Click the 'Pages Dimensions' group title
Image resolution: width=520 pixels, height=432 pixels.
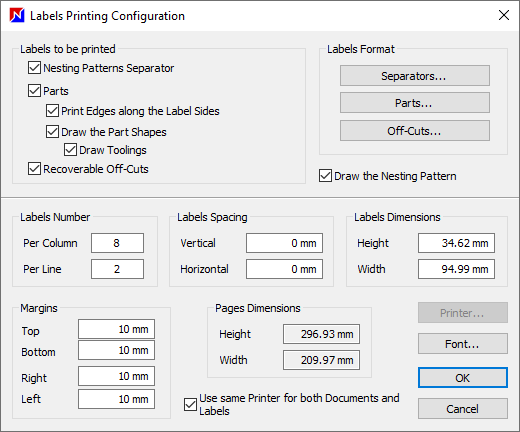[x=258, y=308]
